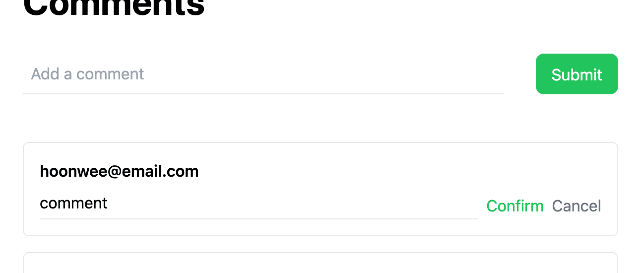Click the green Submit button
This screenshot has height=273, width=644.
click(577, 74)
